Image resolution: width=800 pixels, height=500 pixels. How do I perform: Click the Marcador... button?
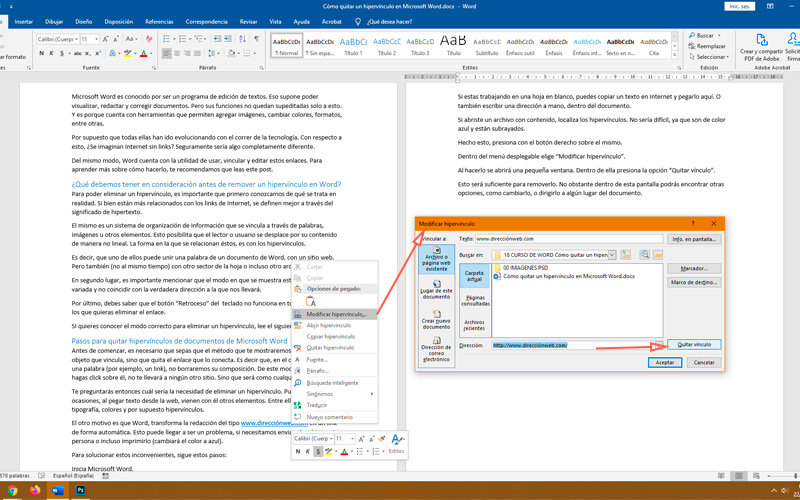point(694,268)
